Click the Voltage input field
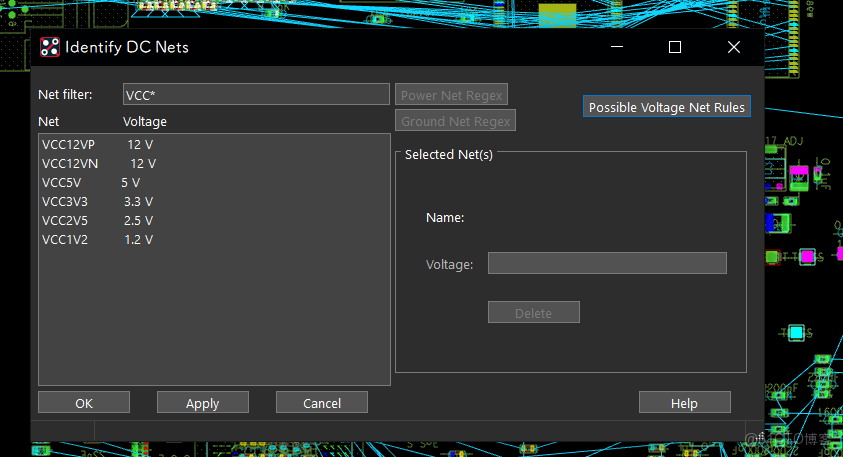This screenshot has height=457, width=843. (x=607, y=263)
